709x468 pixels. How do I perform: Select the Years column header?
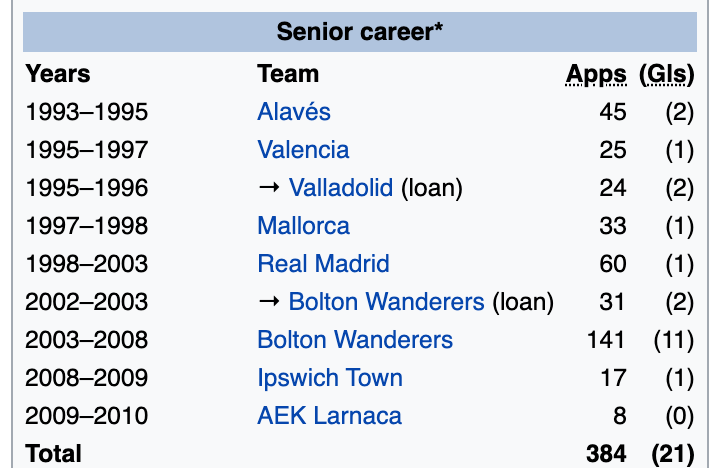click(x=58, y=73)
